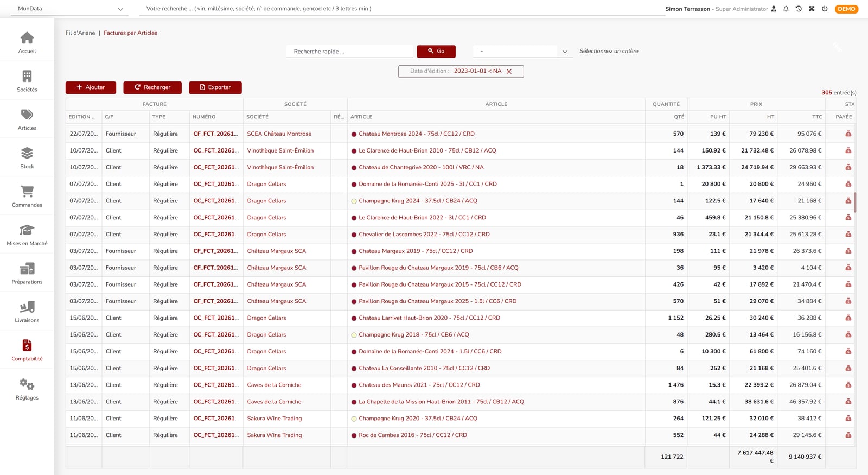Image resolution: width=868 pixels, height=475 pixels.
Task: Toggle paid status for Chevalier de Lascombes 2022
Action: [x=848, y=234]
